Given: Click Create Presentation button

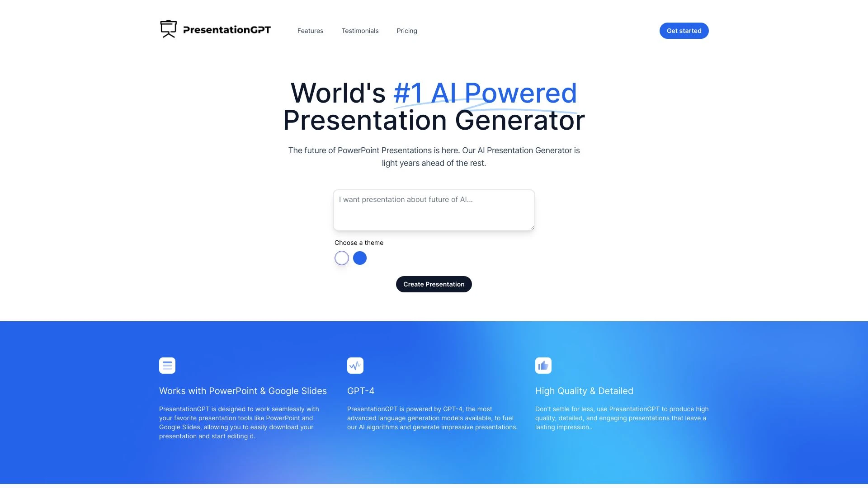Looking at the screenshot, I should pos(434,284).
